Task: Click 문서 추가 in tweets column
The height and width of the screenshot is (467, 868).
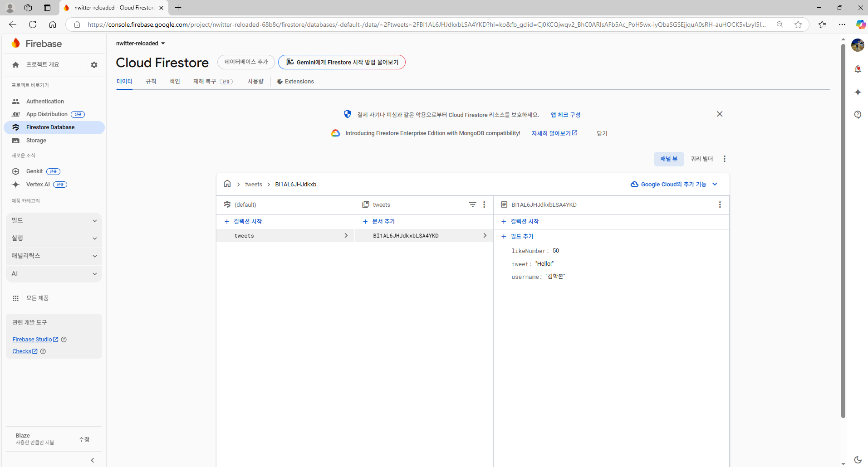Action: [379, 221]
